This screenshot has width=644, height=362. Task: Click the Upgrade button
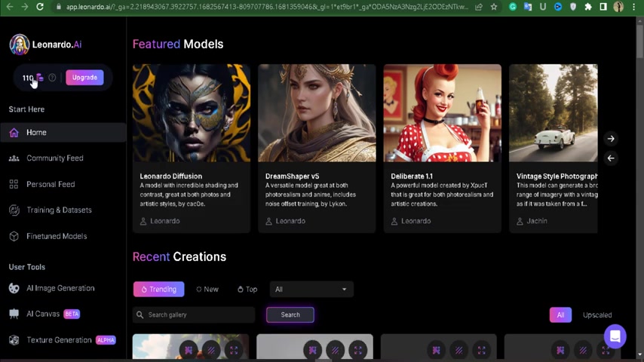tap(84, 77)
